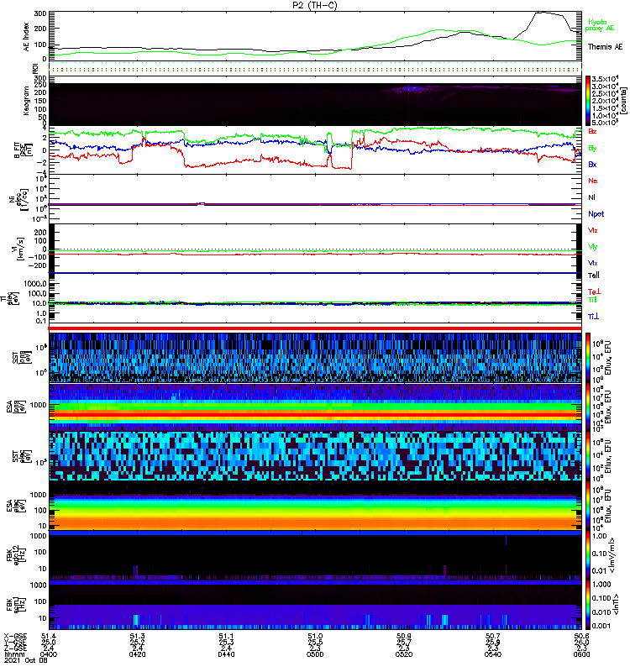Image resolution: width=630 pixels, height=672 pixels.
Task: Click the ESA electrons Eflux colorbar
Action: click(588, 506)
